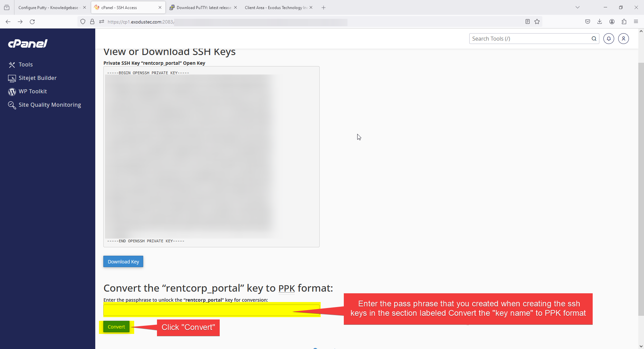644x349 pixels.
Task: Click the cPanel notifications bell icon
Action: [608, 39]
